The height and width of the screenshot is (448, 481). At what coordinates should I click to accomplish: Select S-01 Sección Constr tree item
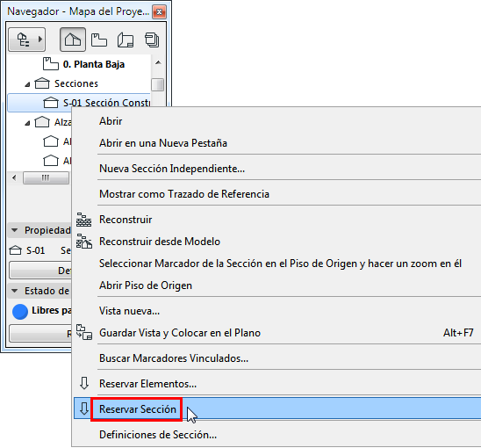click(x=79, y=103)
